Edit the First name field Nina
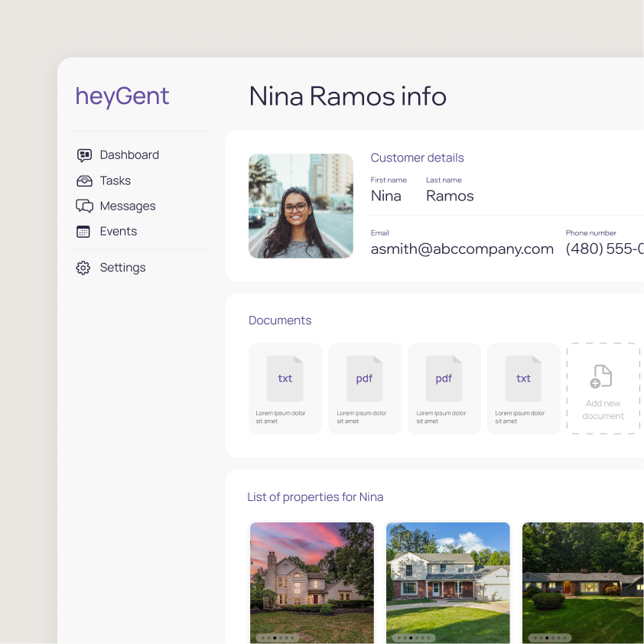Image resolution: width=644 pixels, height=644 pixels. (386, 196)
